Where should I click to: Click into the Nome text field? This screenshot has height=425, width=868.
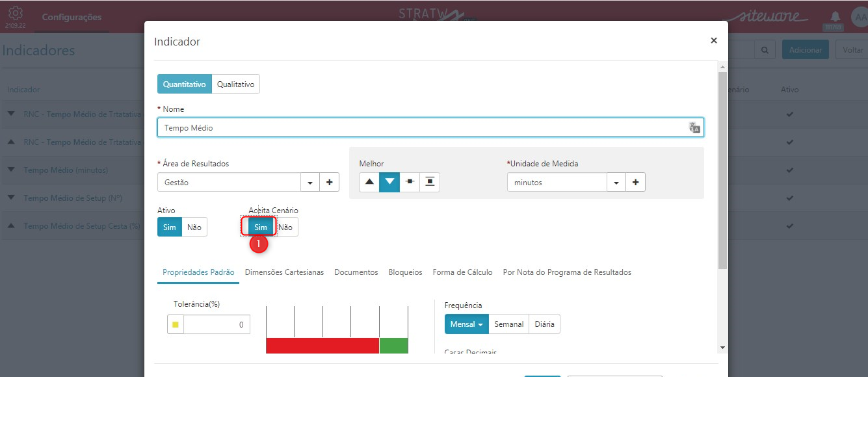point(430,128)
